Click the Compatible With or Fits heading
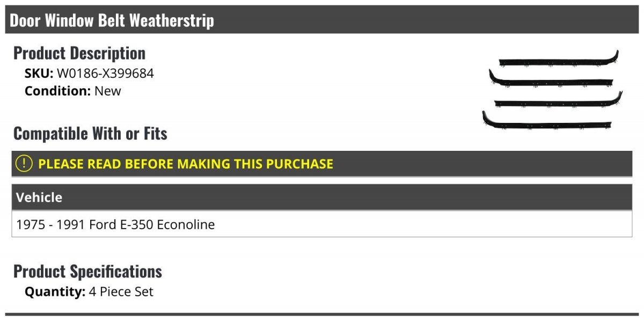Screen dimensions: 644x321 tap(90, 134)
